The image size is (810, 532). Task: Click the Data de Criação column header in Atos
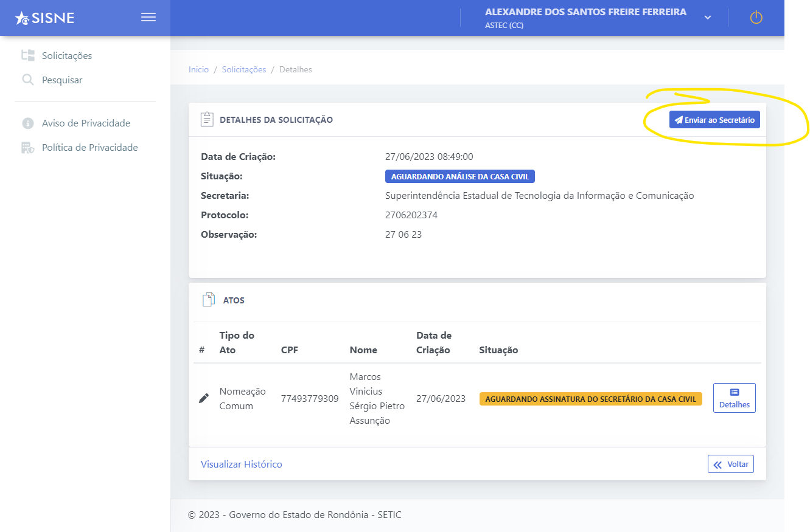tap(434, 342)
